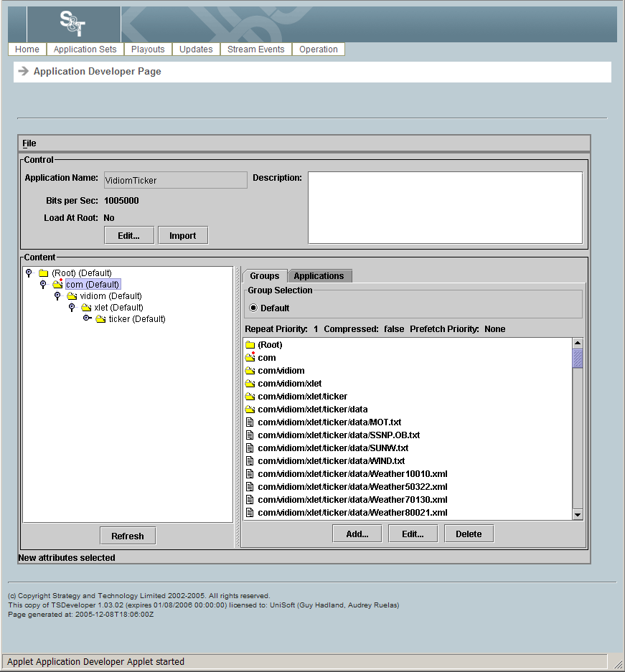Open the Application Sets tab
This screenshot has width=625, height=672.
85,49
